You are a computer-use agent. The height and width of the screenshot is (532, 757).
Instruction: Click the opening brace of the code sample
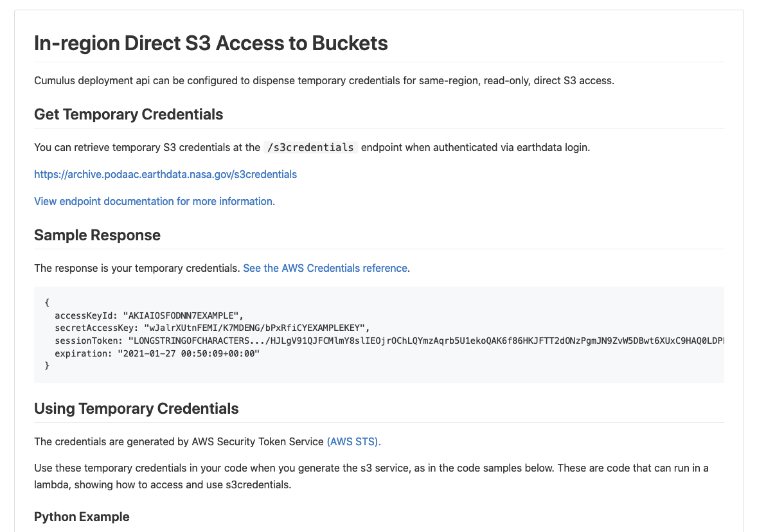(47, 303)
